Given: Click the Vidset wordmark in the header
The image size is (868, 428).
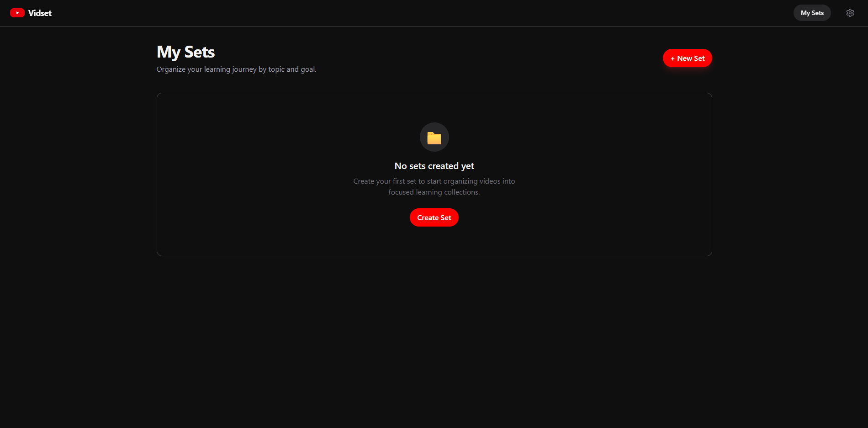Looking at the screenshot, I should (40, 13).
